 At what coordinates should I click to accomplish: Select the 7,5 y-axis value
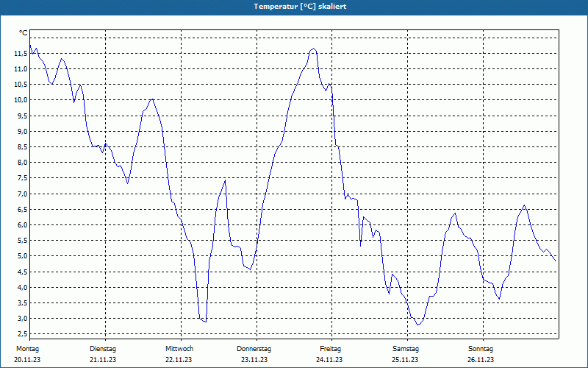coord(22,178)
